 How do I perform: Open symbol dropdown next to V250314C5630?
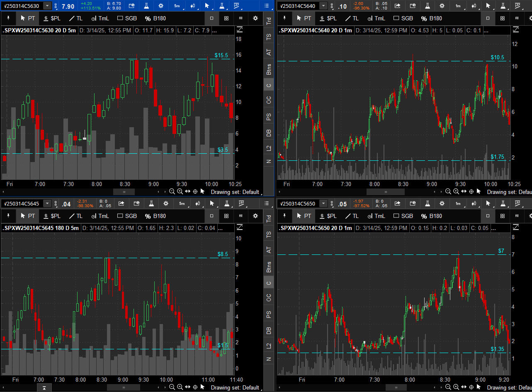pos(47,6)
